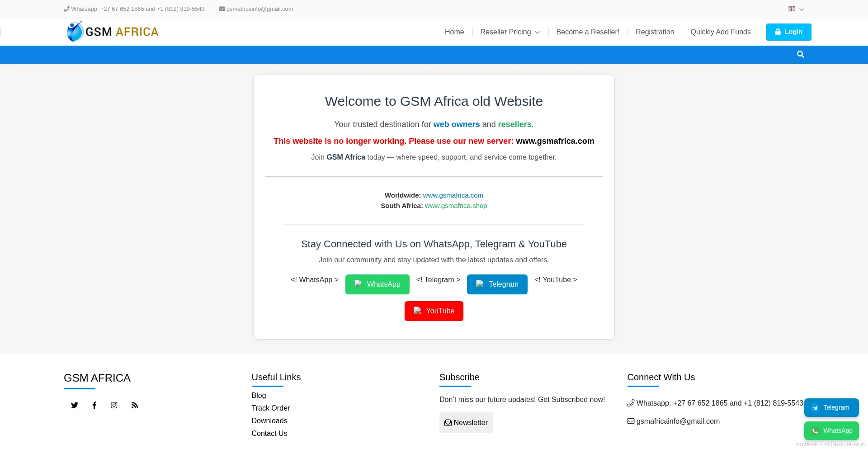Click the language flag icon

click(x=791, y=9)
